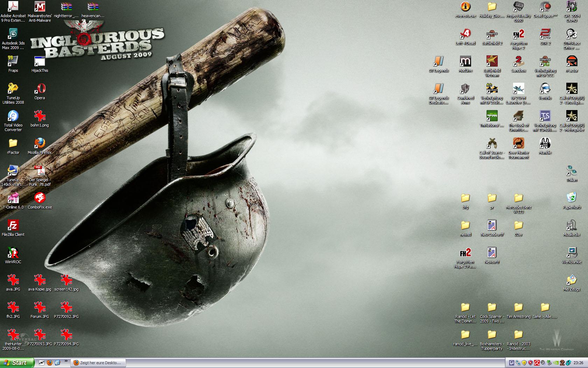The image size is (588, 368).
Task: Launch Project Reality 0860 shortcut
Action: click(518, 12)
